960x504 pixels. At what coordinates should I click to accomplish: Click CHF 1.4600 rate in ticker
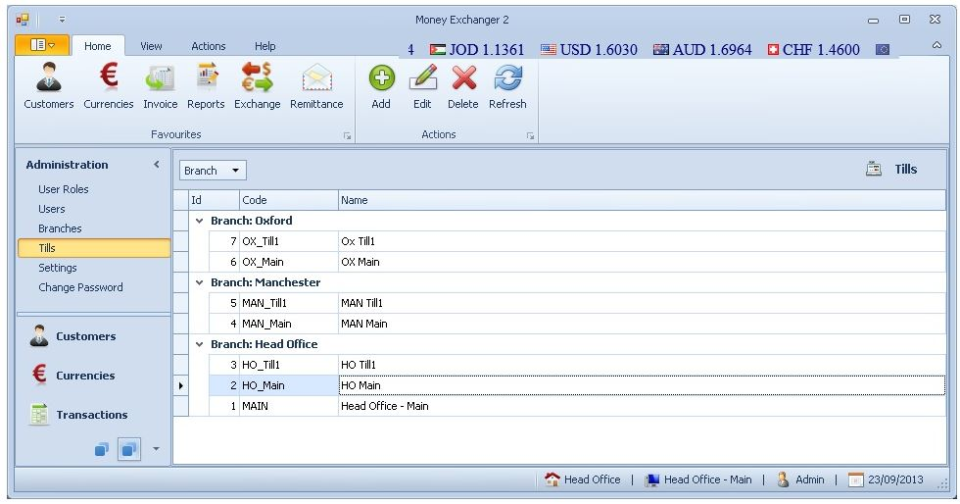coord(814,50)
